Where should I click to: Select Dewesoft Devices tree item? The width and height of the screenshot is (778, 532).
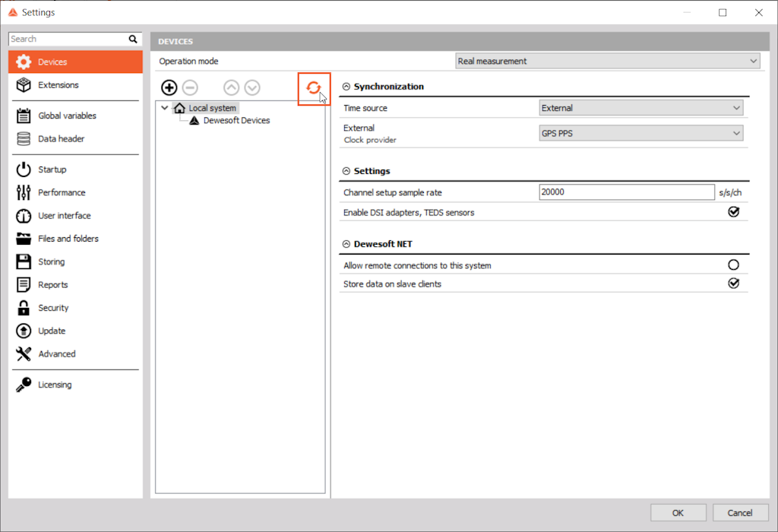pos(237,121)
